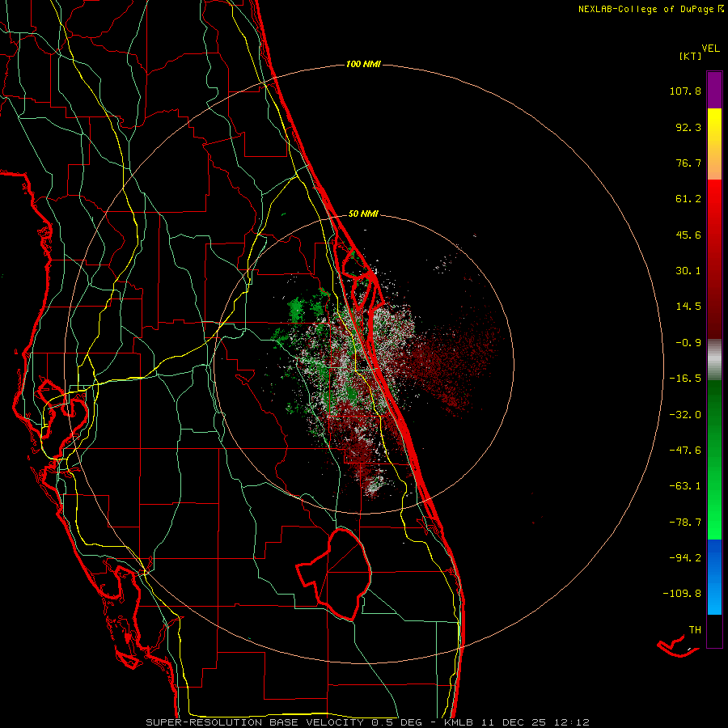Viewport: 728px width, 728px height.
Task: Click the -16.5 velocity scale value
Action: [685, 379]
